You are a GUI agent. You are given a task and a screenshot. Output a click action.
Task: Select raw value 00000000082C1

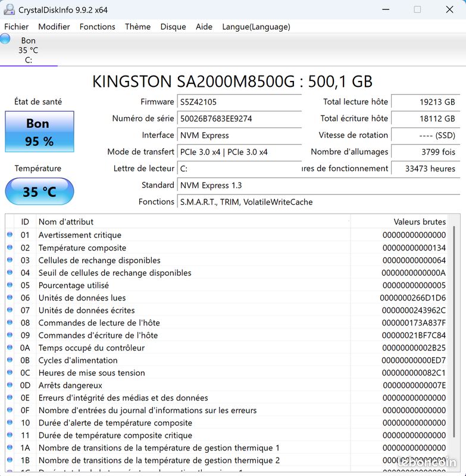pos(414,373)
